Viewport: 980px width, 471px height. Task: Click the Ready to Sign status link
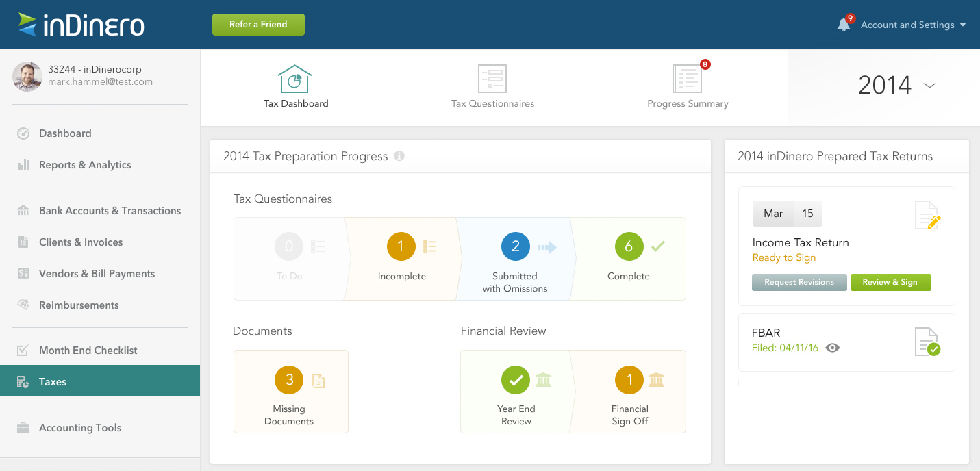[x=784, y=258]
